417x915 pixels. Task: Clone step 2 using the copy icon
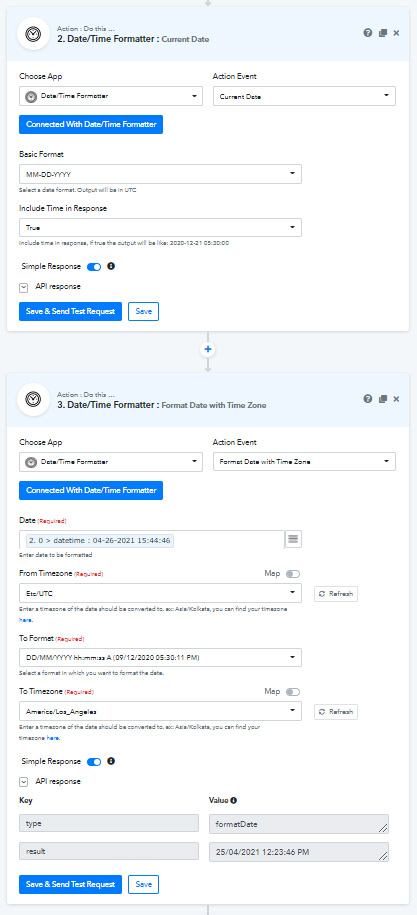point(383,33)
